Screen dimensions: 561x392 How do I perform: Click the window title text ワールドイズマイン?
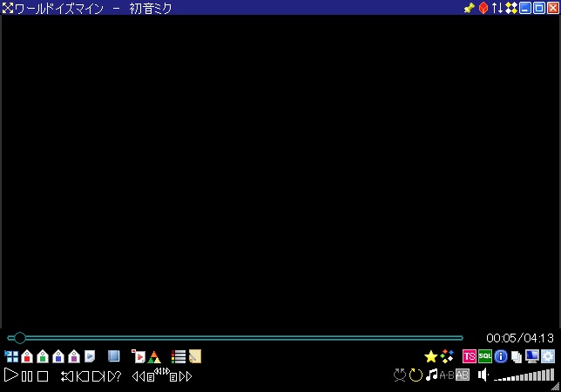tap(59, 8)
